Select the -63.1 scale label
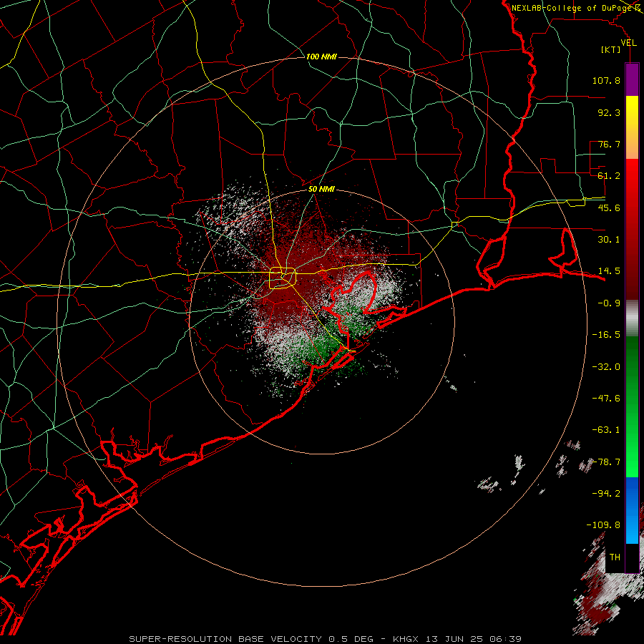Image resolution: width=644 pixels, height=644 pixels. click(x=606, y=430)
